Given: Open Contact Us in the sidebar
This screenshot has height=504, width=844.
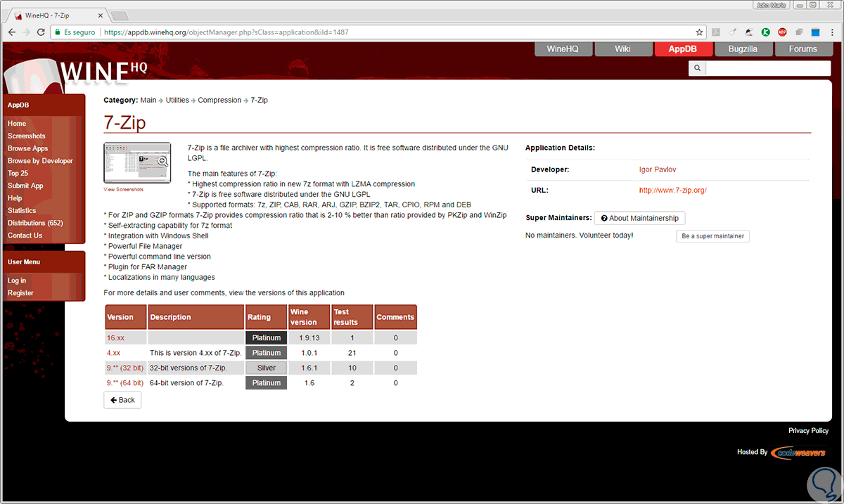Looking at the screenshot, I should click(x=25, y=235).
